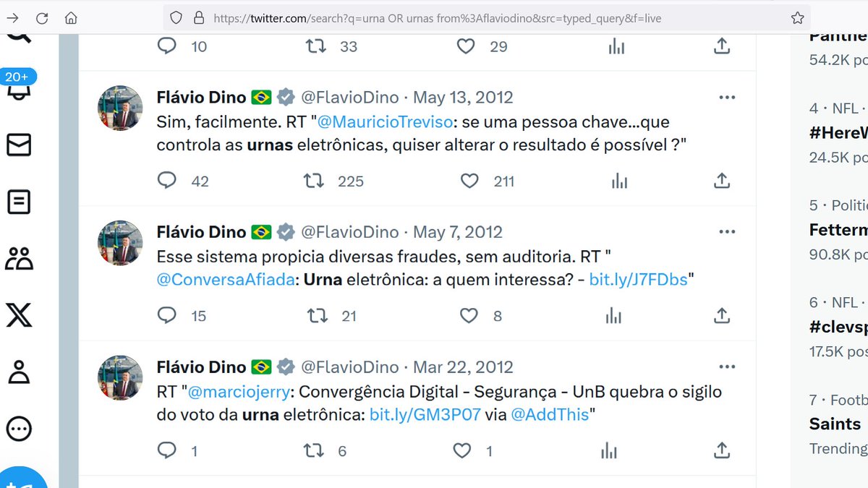Open Messages envelope icon
868x488 pixels.
pyautogui.click(x=19, y=145)
